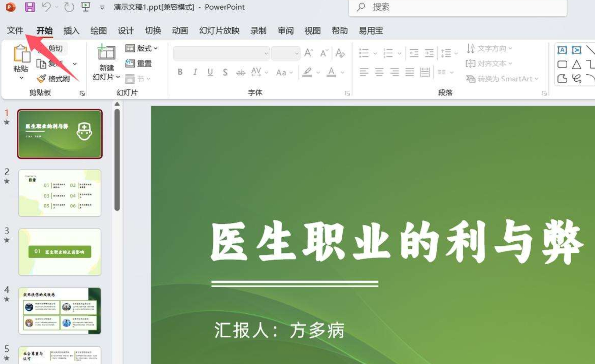Switch to the Insert (插入) tab

[x=71, y=31]
